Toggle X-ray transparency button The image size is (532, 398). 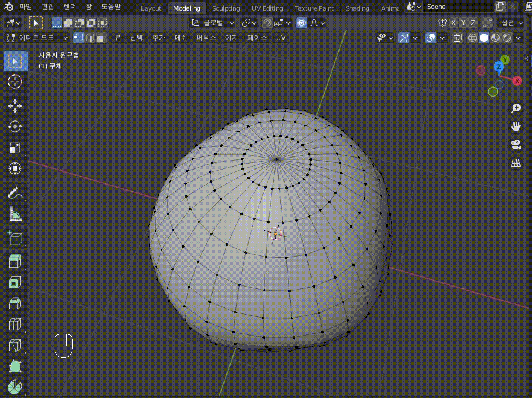click(x=457, y=38)
